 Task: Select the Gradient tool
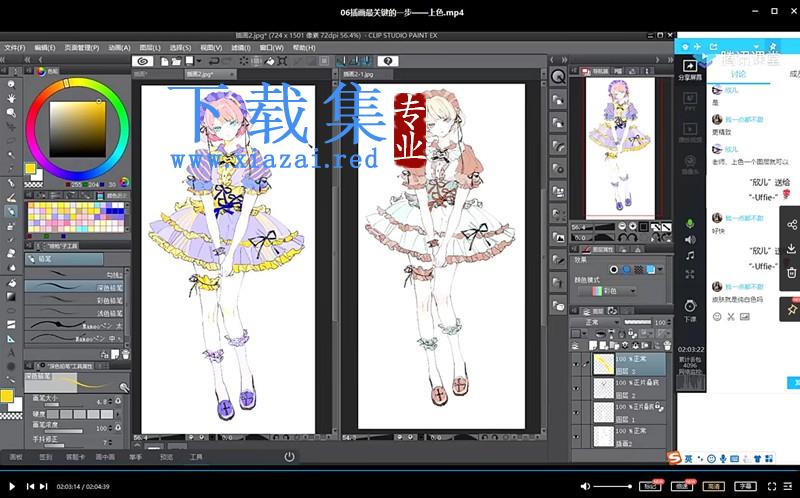[x=11, y=296]
